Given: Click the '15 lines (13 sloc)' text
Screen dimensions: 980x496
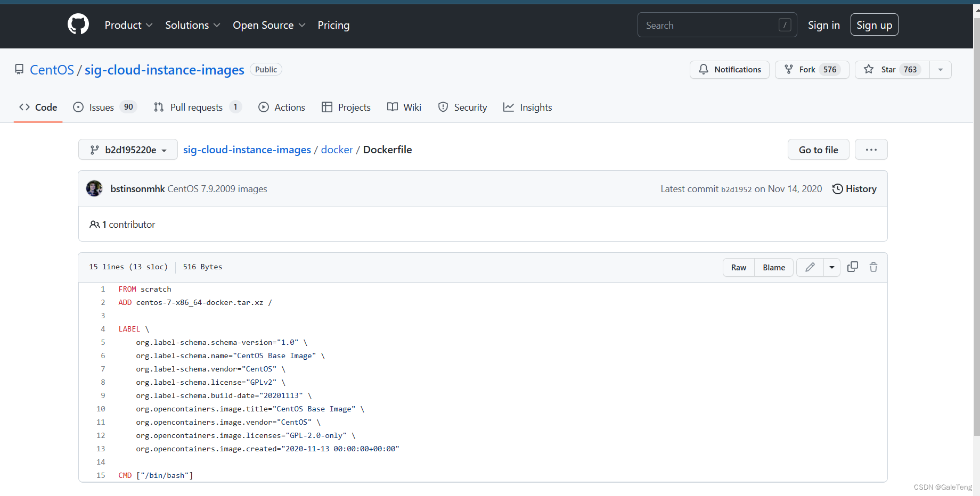Looking at the screenshot, I should [x=128, y=267].
